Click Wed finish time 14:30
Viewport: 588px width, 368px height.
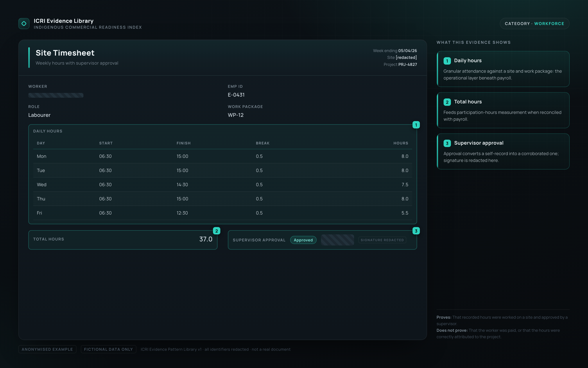point(182,185)
